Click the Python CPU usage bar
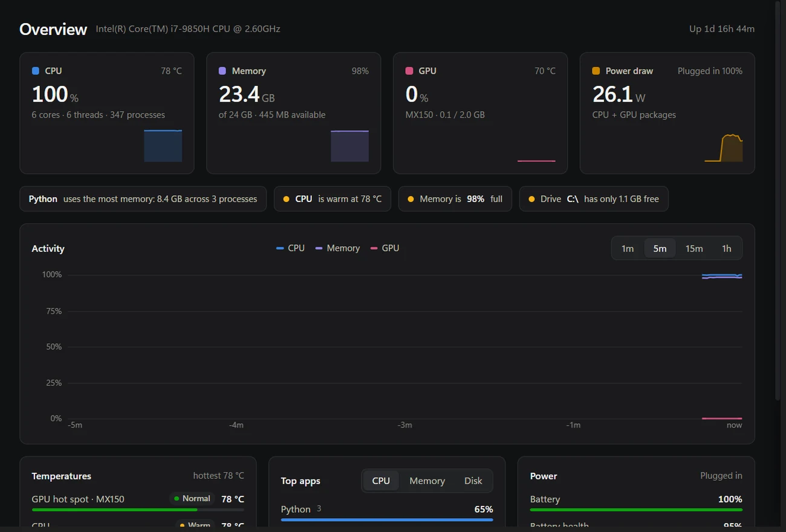This screenshot has width=786, height=532. coord(387,519)
